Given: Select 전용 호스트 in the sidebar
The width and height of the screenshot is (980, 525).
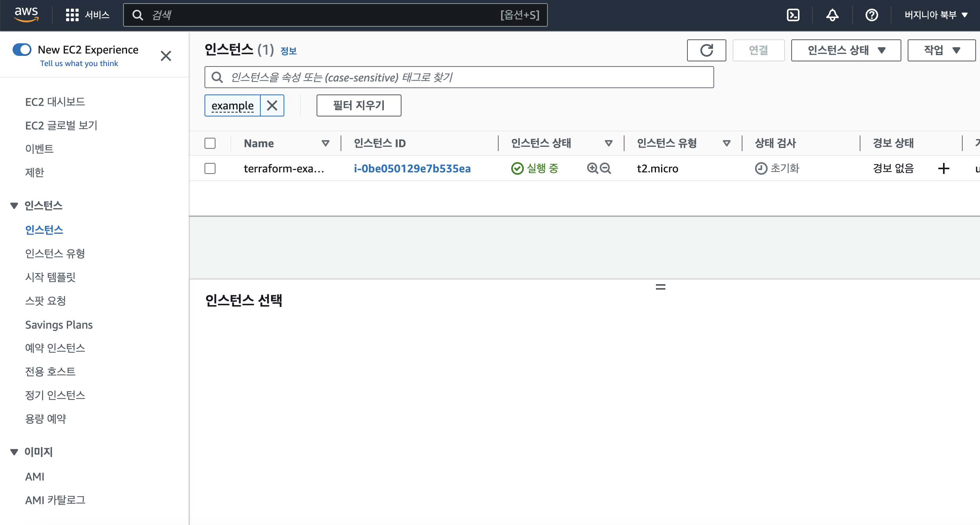Looking at the screenshot, I should pyautogui.click(x=50, y=372).
